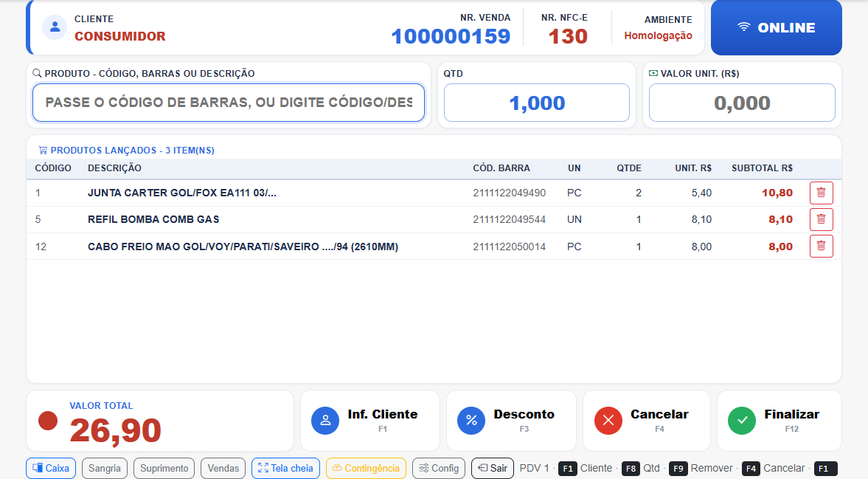Click sale number 100000159
This screenshot has height=479, width=868.
pyautogui.click(x=451, y=37)
